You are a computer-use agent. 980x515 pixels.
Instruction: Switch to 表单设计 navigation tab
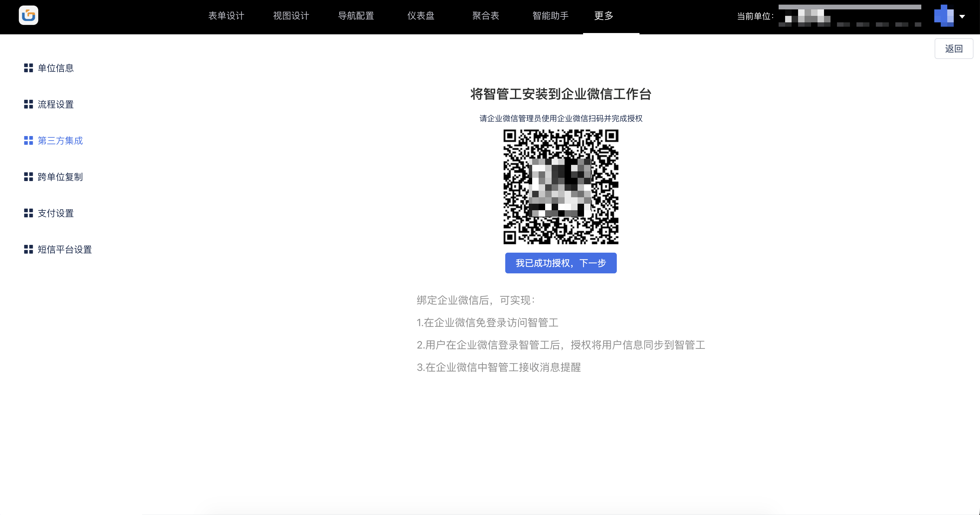coord(226,16)
